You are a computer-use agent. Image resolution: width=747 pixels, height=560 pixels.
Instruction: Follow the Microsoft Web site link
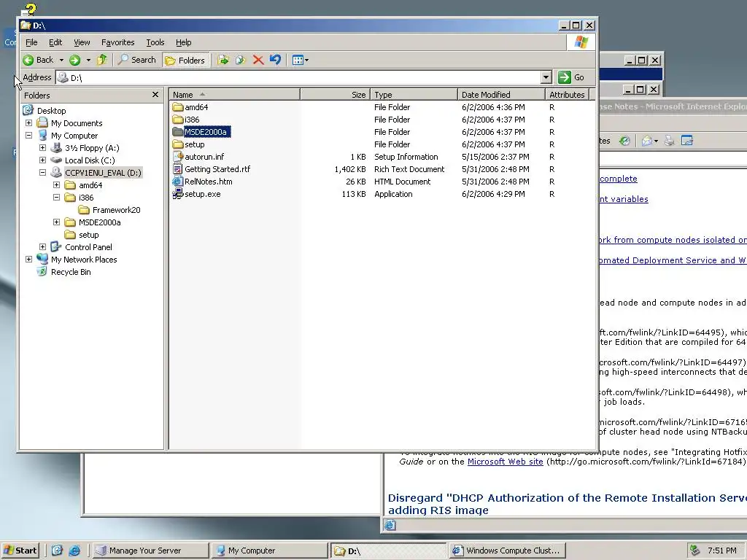click(505, 462)
